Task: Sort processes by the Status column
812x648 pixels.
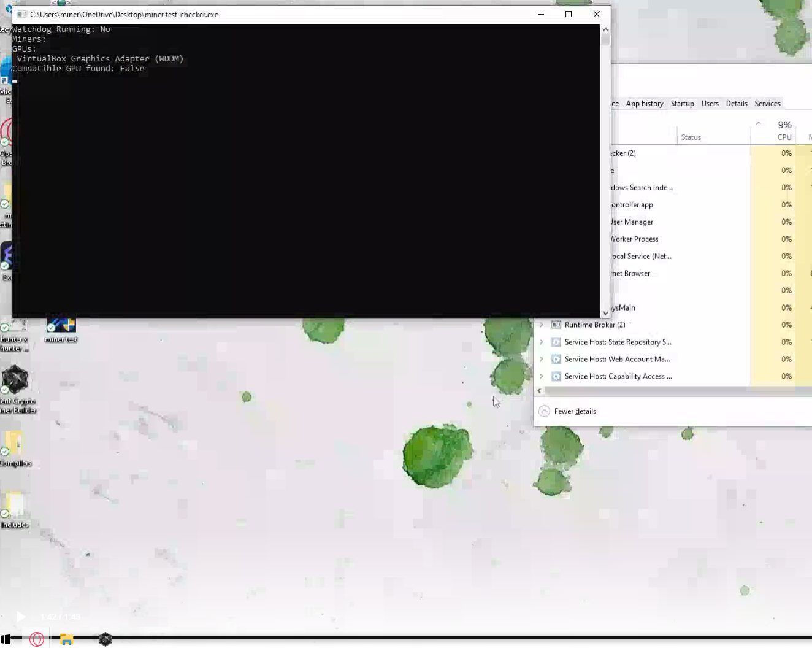Action: pyautogui.click(x=691, y=137)
